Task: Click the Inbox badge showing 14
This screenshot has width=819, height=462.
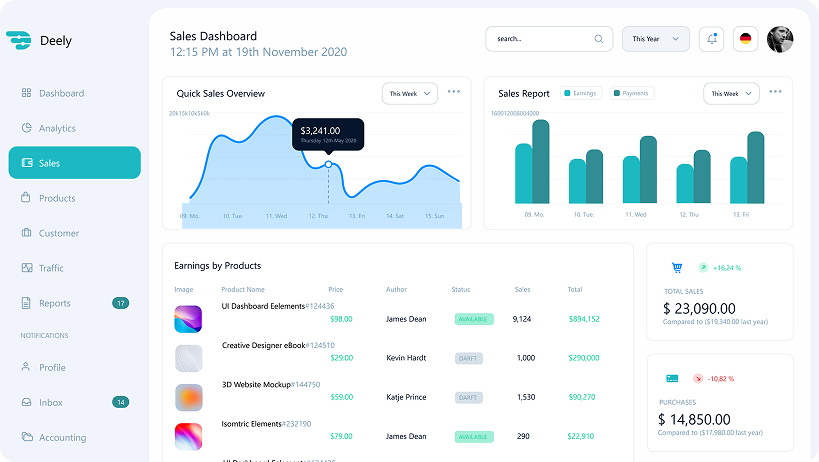Action: click(x=121, y=402)
